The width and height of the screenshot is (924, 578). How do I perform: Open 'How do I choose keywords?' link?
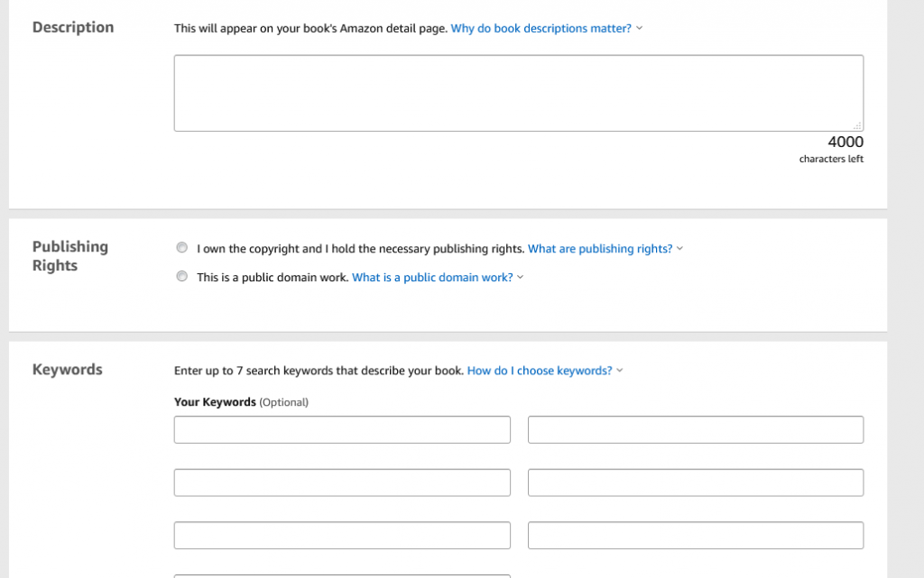(540, 371)
